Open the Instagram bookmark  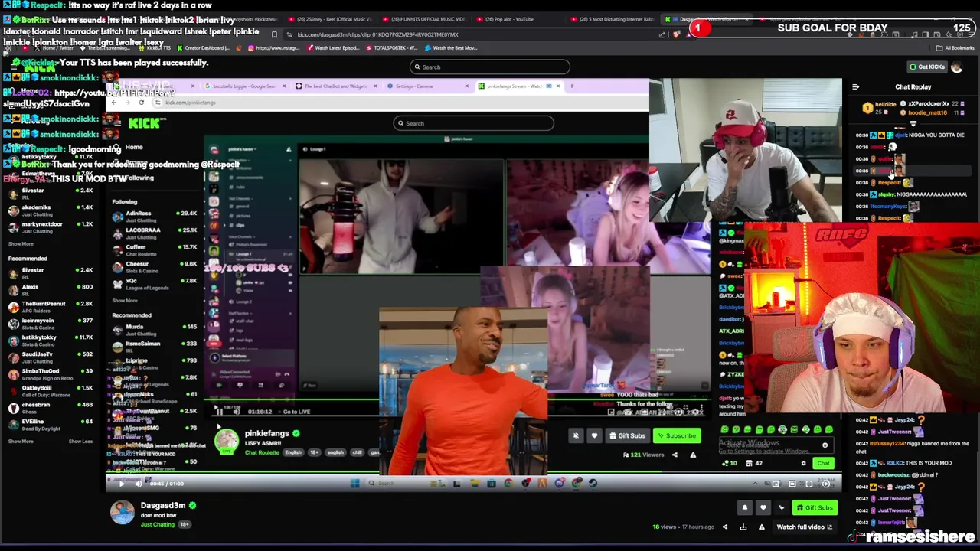tap(273, 47)
